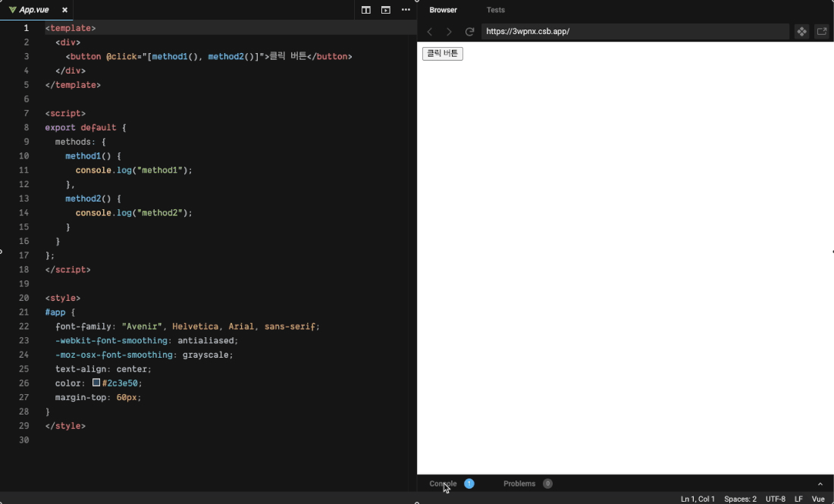The image size is (834, 504).
Task: Toggle the preview panel icon
Action: (386, 10)
